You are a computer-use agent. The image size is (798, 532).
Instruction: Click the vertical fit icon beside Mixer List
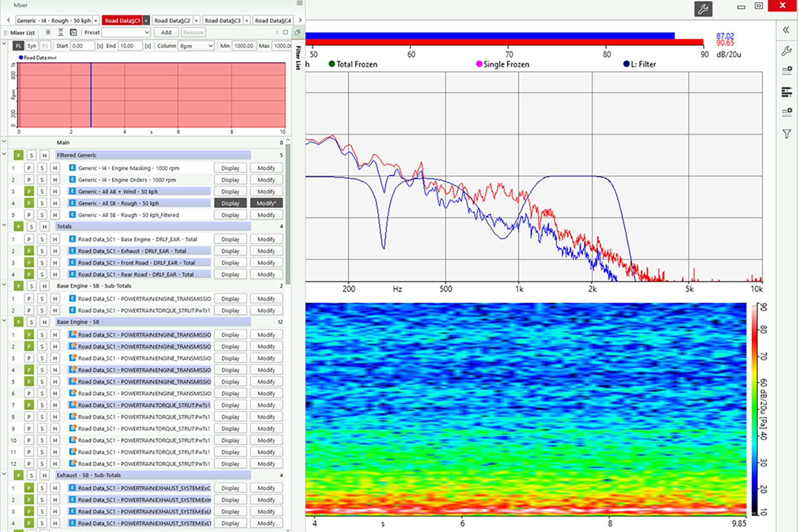coord(61,32)
